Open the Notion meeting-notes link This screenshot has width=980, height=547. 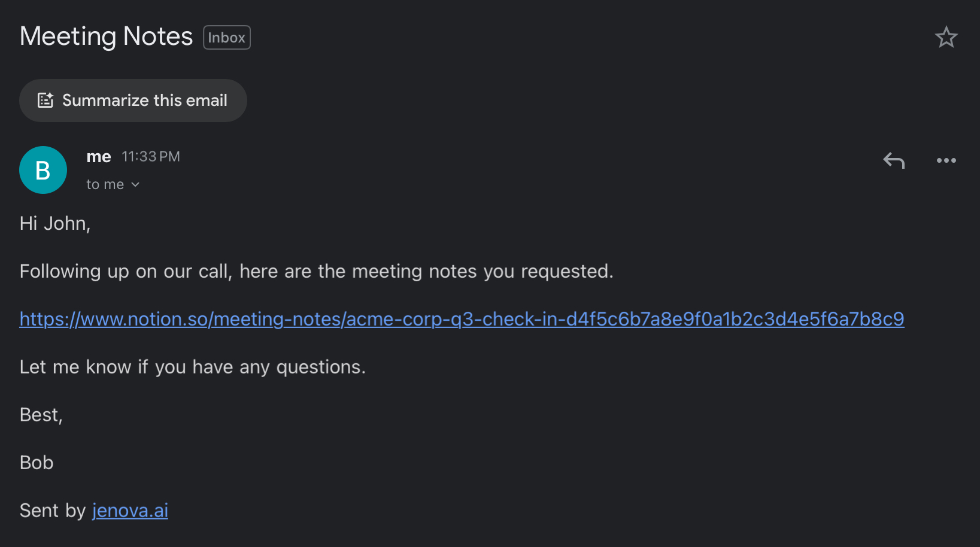click(461, 319)
